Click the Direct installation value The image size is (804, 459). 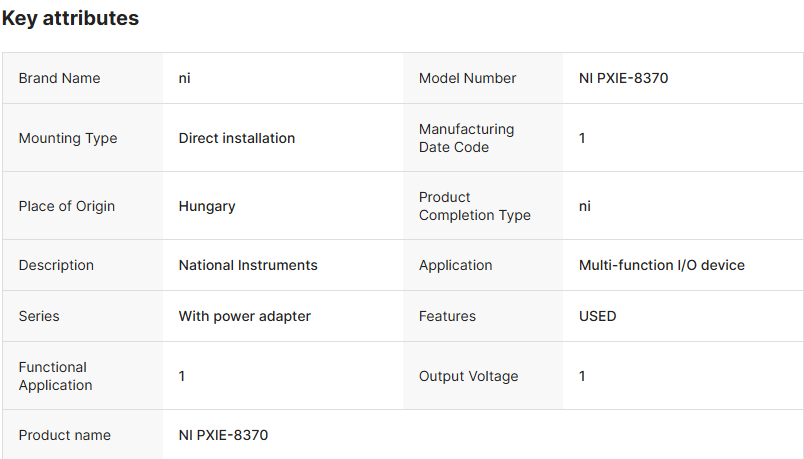[x=237, y=138]
